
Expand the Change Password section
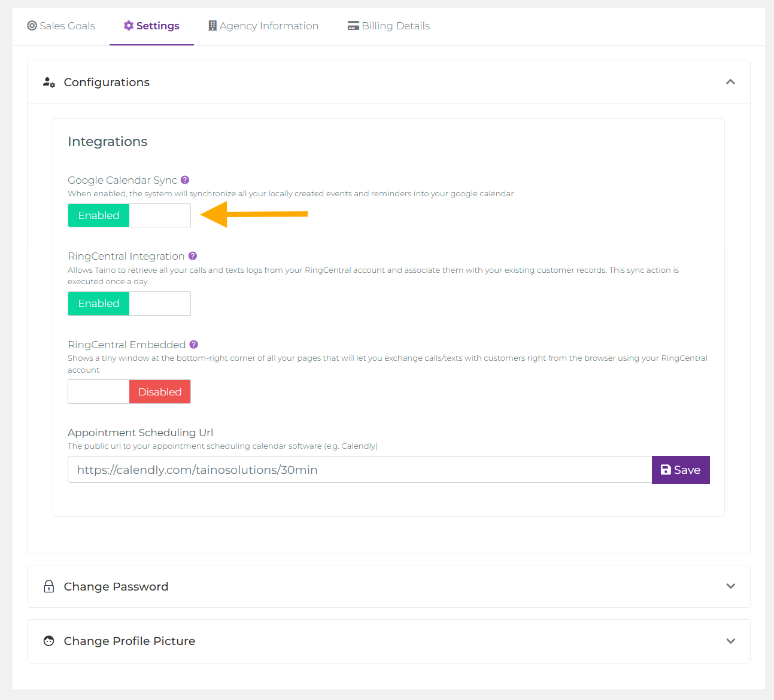(x=730, y=586)
